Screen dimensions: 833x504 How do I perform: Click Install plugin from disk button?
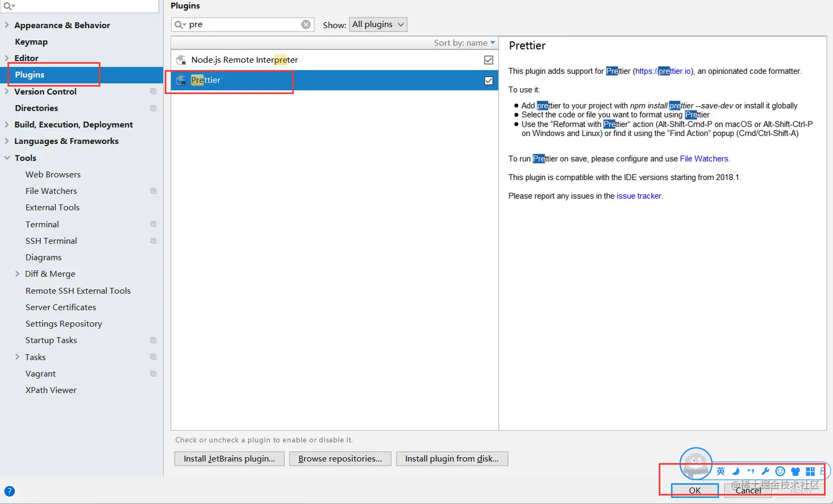pos(452,459)
